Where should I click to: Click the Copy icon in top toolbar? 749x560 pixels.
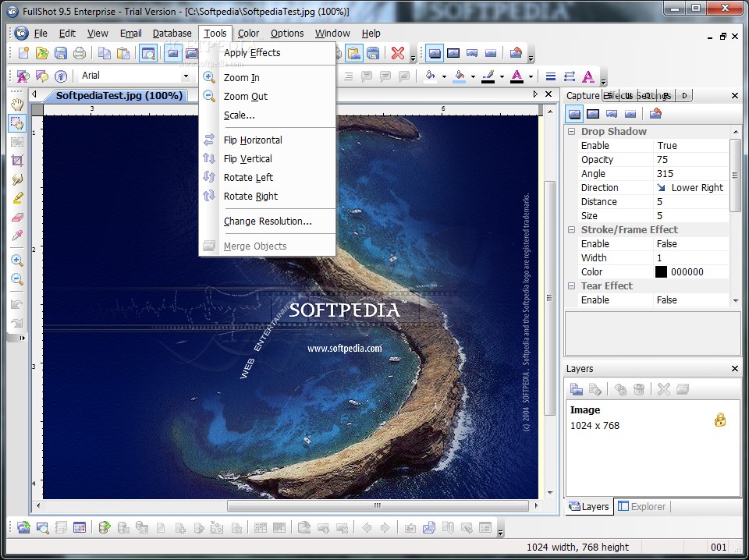click(x=104, y=53)
